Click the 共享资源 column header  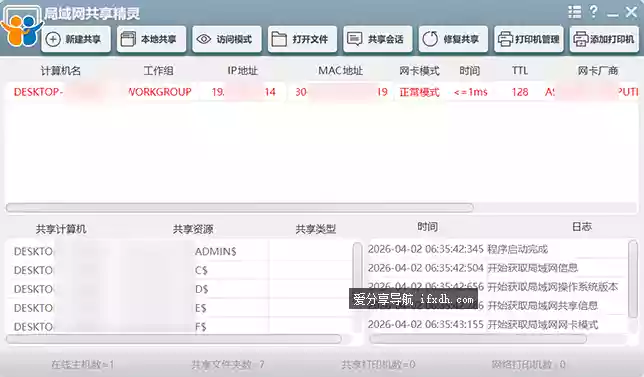(193, 229)
